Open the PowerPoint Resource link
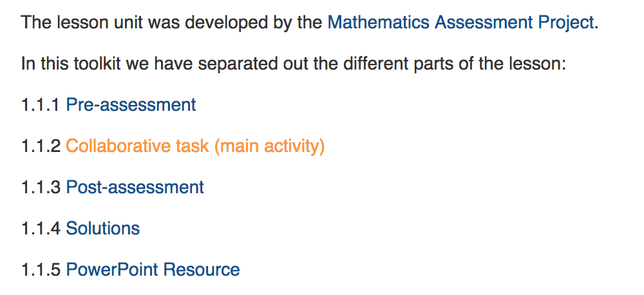 153,269
